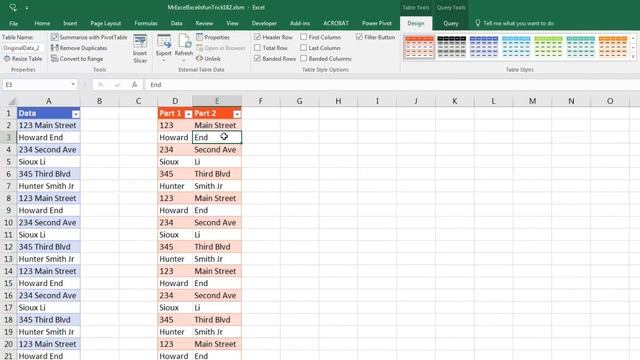Viewport: 640px width, 360px height.
Task: Switch to the View tab
Action: [232, 23]
